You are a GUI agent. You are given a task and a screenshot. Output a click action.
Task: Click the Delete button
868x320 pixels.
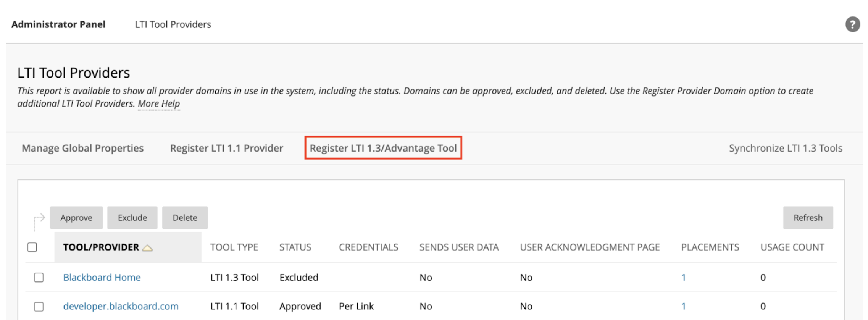pos(185,218)
